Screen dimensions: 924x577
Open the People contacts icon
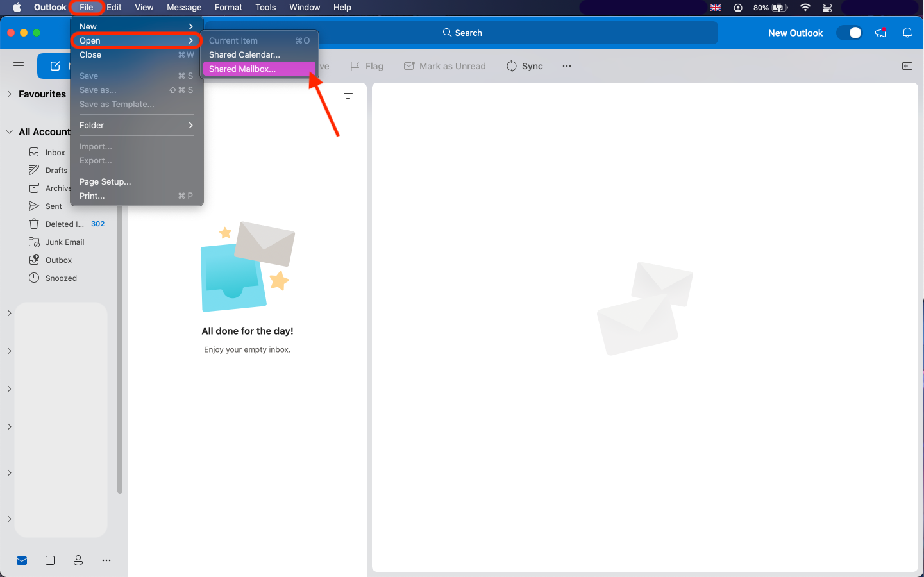(78, 560)
